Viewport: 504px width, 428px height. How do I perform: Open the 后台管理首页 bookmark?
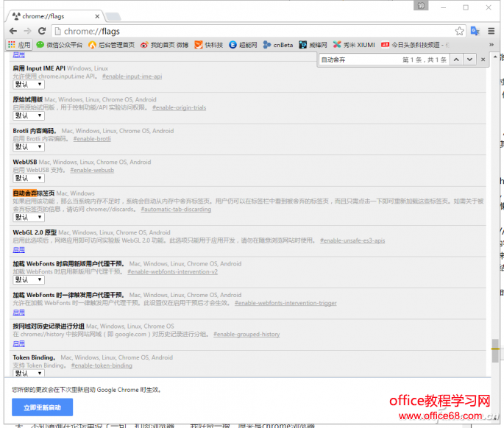click(x=112, y=45)
